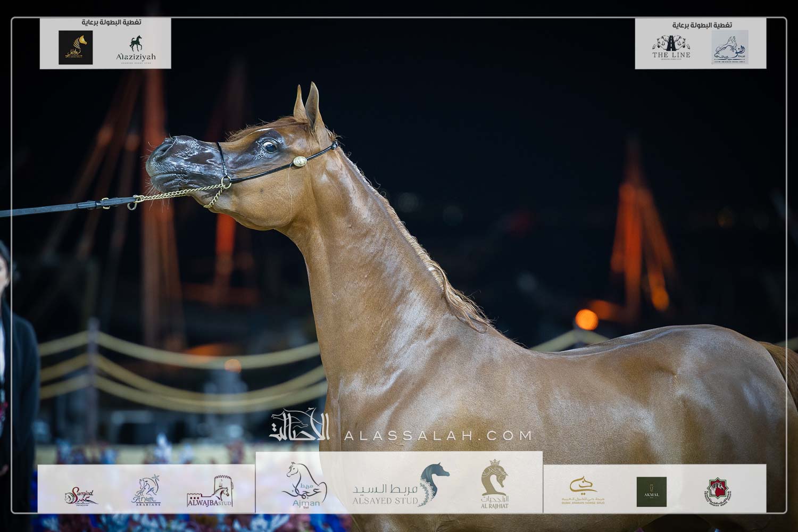Viewport: 798px width, 532px height.
Task: Click the Arabic sponsorship heading at top left
Action: point(111,22)
